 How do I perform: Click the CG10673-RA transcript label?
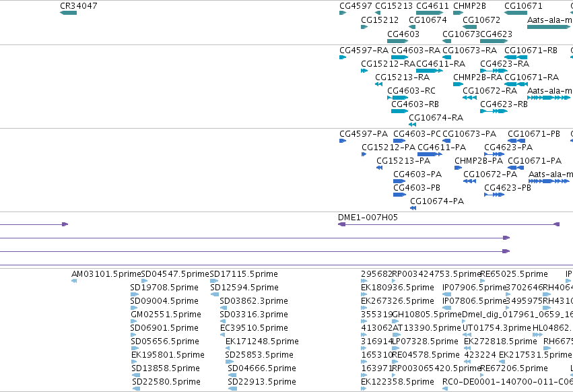(x=469, y=50)
